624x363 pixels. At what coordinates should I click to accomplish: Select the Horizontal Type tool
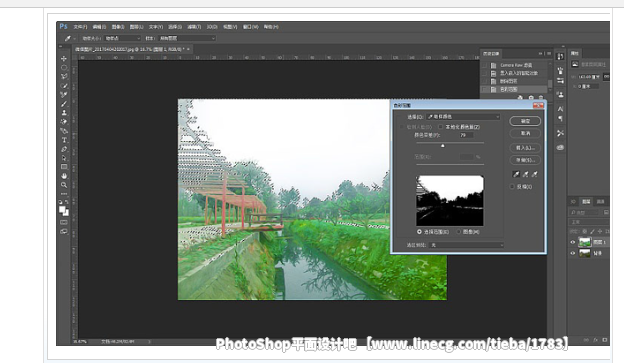pos(64,140)
